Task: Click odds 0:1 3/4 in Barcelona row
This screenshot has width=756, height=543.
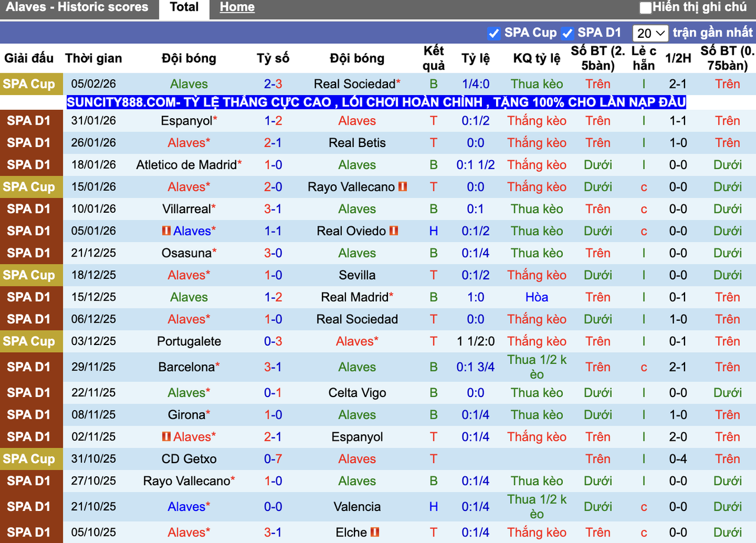Action: click(475, 367)
